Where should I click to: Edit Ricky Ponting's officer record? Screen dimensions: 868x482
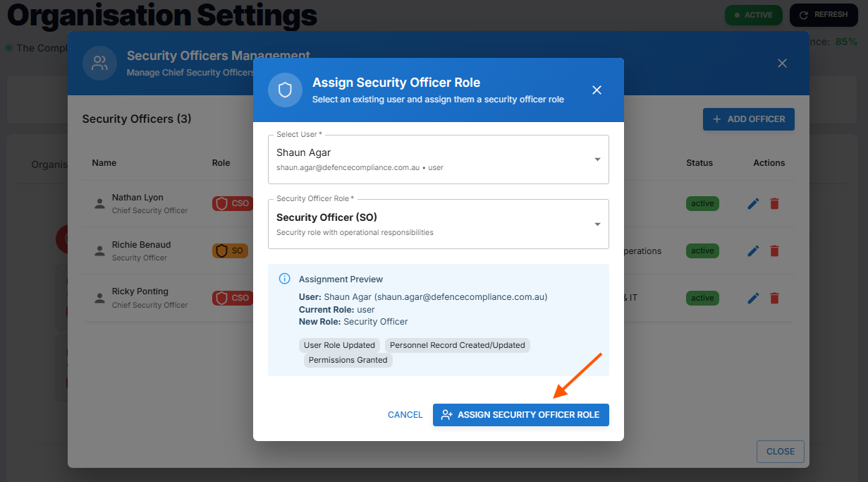[753, 299]
